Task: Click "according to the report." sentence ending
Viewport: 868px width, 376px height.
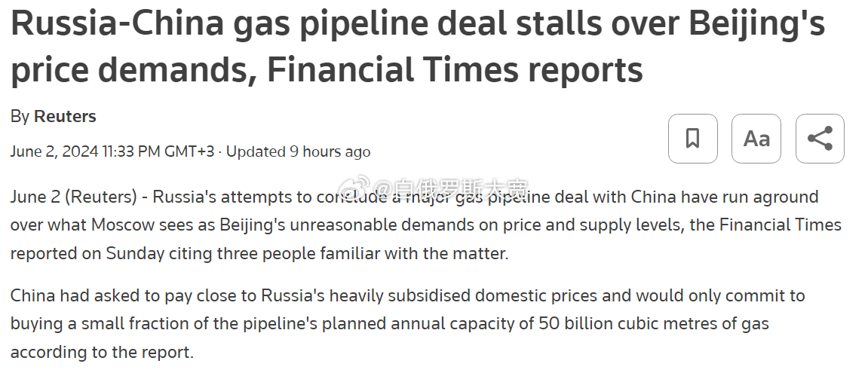Action: (102, 352)
